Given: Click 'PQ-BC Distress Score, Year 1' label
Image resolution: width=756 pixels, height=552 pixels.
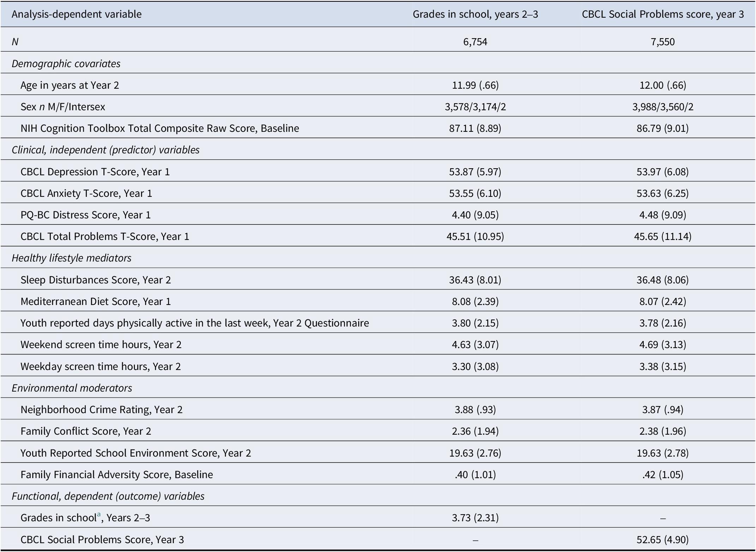Looking at the screenshot, I should [86, 215].
